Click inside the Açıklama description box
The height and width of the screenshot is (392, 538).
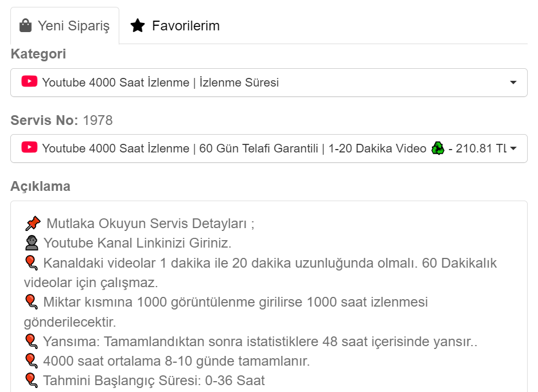[x=268, y=297]
